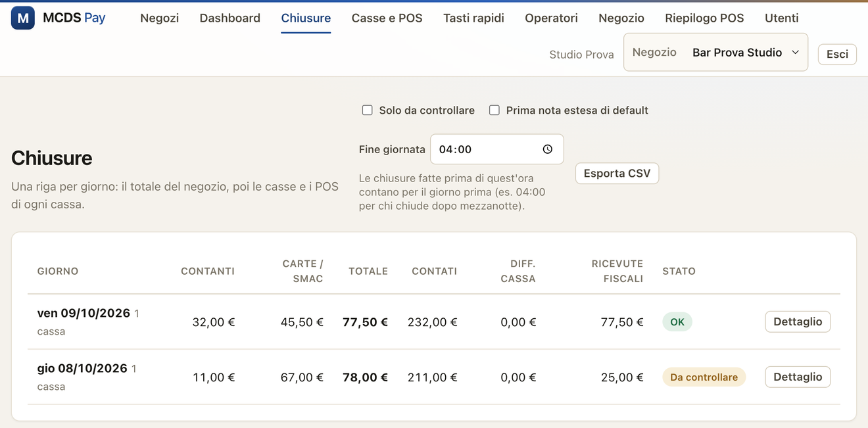Log out with the Esci button

[837, 54]
